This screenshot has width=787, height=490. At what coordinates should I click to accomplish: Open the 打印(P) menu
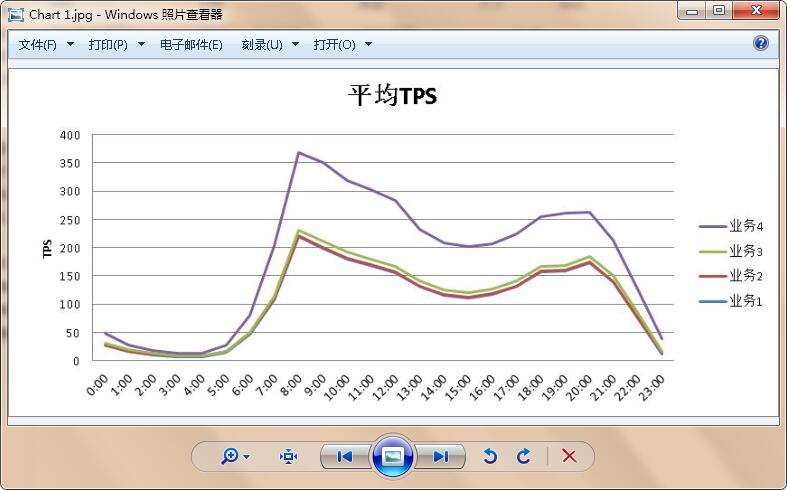click(108, 45)
